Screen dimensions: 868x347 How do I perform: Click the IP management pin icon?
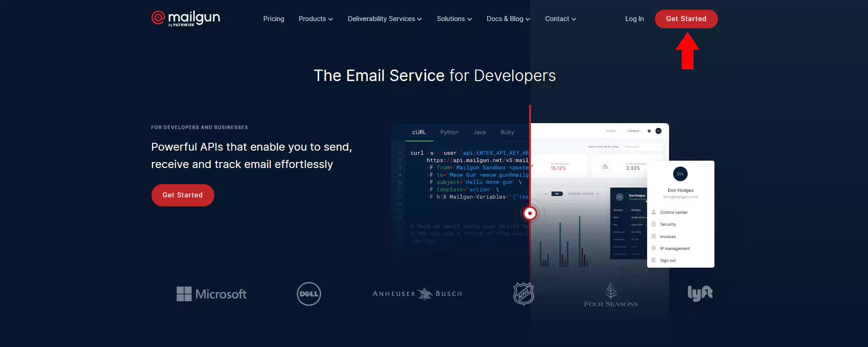pyautogui.click(x=654, y=248)
